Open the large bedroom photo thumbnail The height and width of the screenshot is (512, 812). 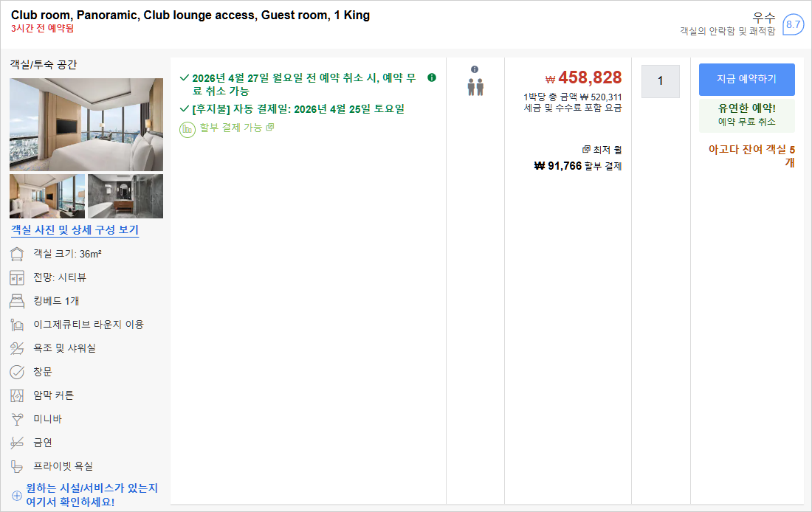click(x=86, y=125)
